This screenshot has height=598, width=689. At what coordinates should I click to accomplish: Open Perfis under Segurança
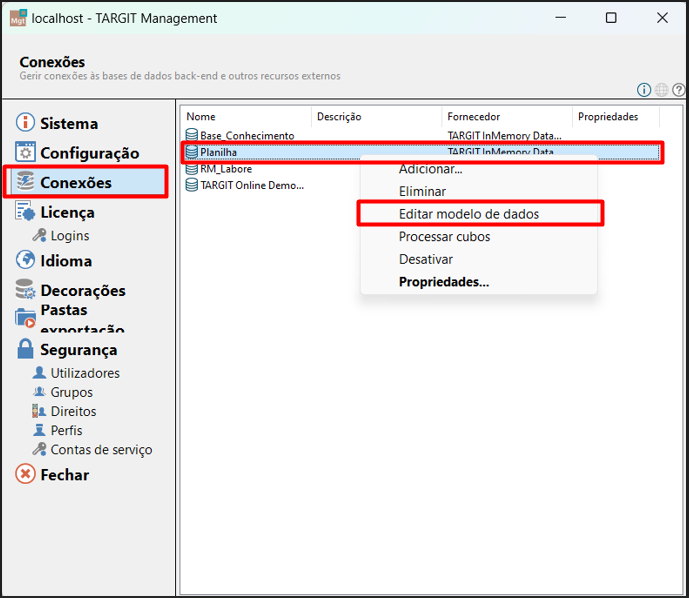click(66, 430)
